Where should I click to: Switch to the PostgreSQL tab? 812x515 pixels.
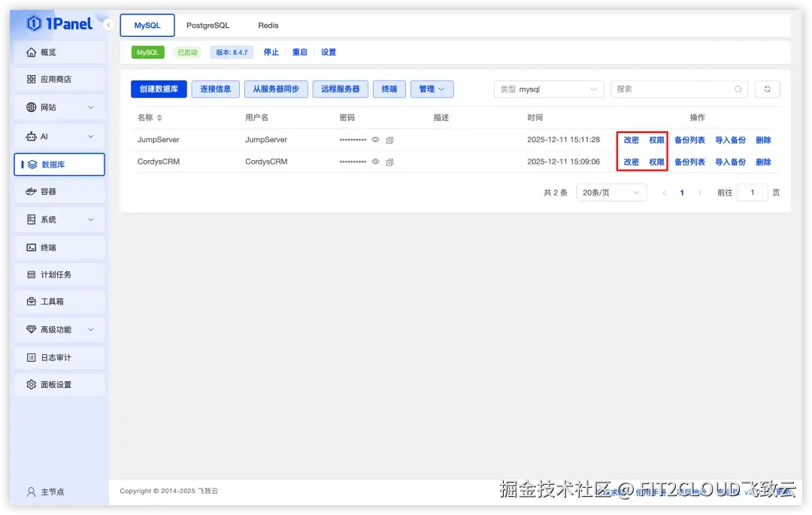click(208, 26)
